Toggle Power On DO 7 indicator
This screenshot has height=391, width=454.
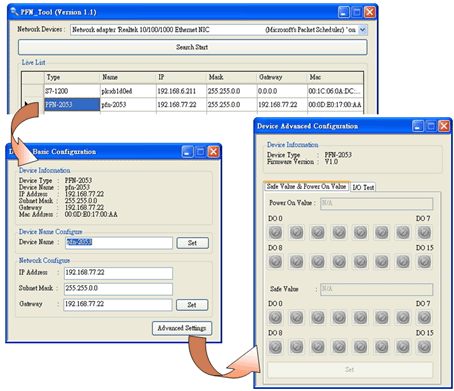click(424, 232)
